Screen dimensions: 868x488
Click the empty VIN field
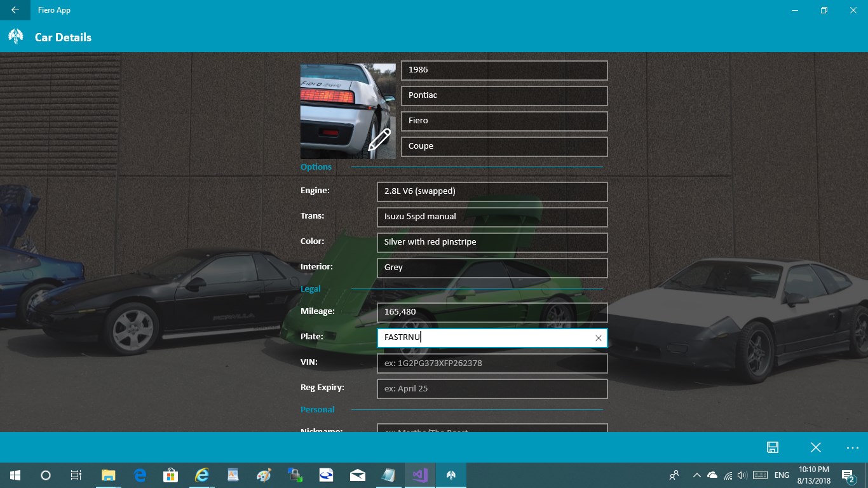coord(492,363)
